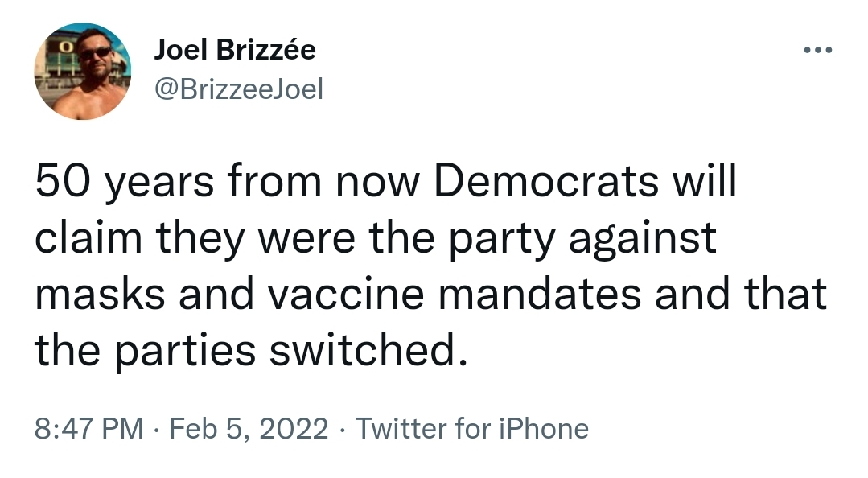Click the 8:47 PM timestamp
Image resolution: width=868 pixels, height=478 pixels.
[89, 429]
